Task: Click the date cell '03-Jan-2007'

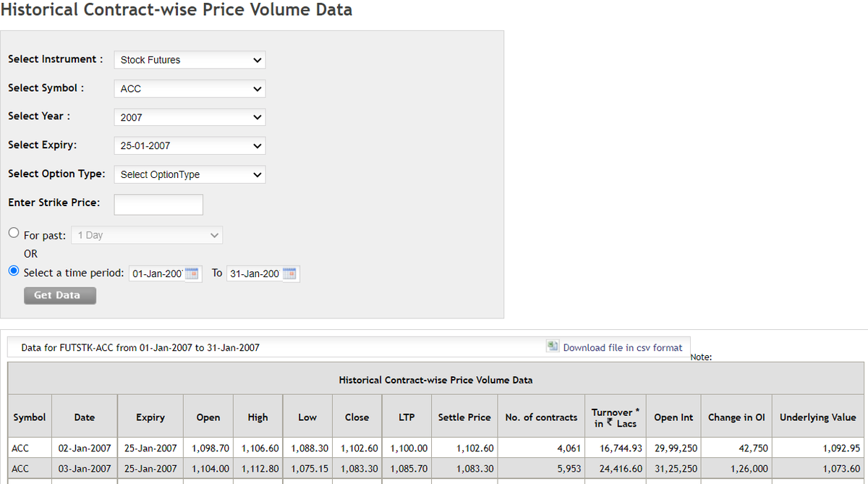Action: tap(85, 469)
